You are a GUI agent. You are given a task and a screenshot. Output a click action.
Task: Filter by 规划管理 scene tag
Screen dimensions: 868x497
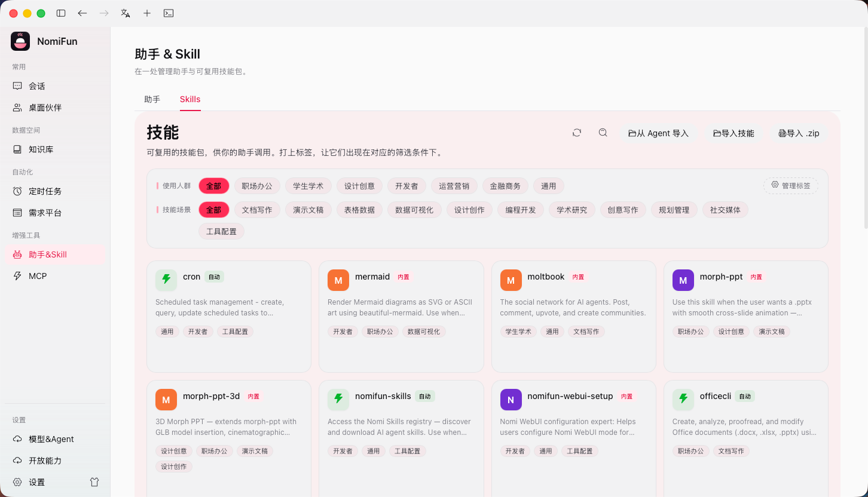pyautogui.click(x=674, y=210)
